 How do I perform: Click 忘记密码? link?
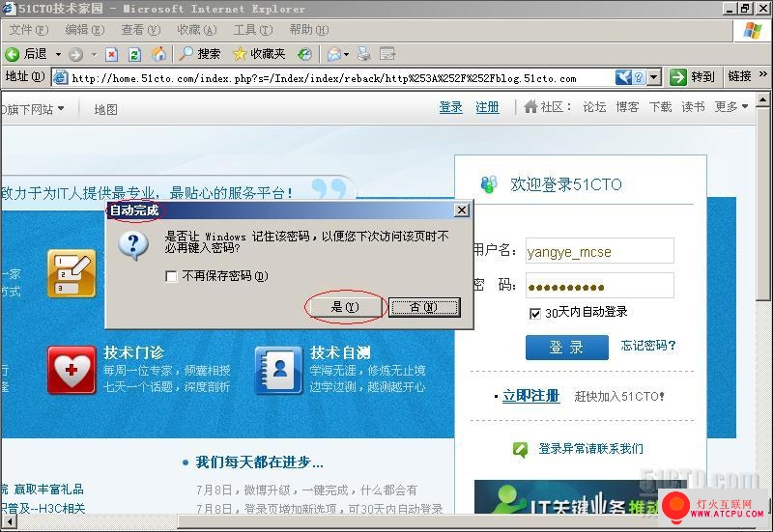coord(648,346)
